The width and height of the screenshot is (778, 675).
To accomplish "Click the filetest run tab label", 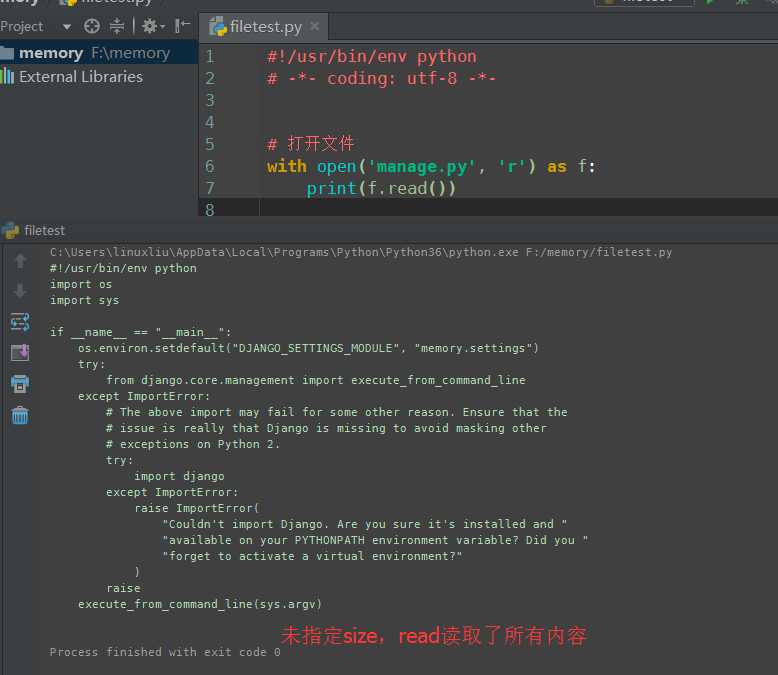I will (44, 231).
